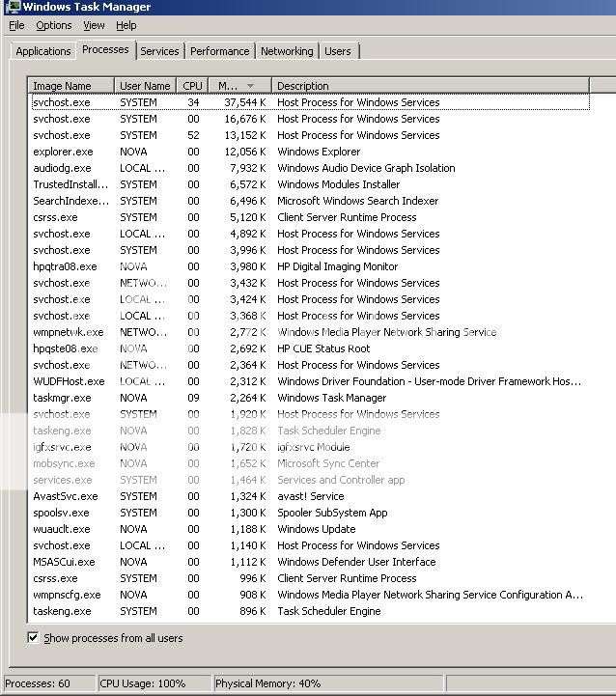Click the Windows Explorer description

point(319,152)
